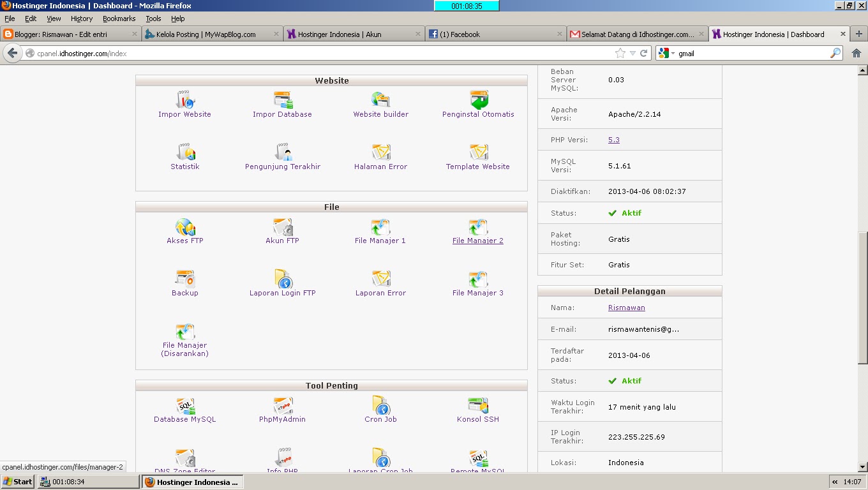Open the Akun FTP icon
The image size is (868, 490).
[x=283, y=226]
